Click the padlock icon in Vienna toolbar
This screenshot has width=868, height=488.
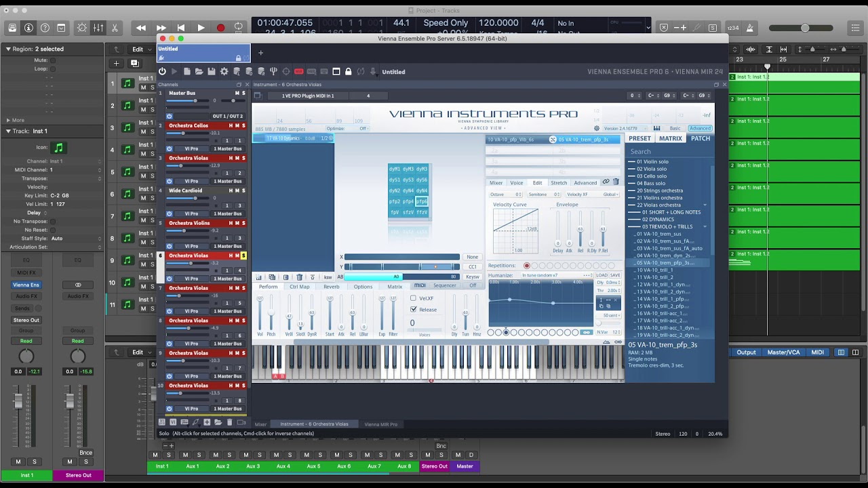348,71
